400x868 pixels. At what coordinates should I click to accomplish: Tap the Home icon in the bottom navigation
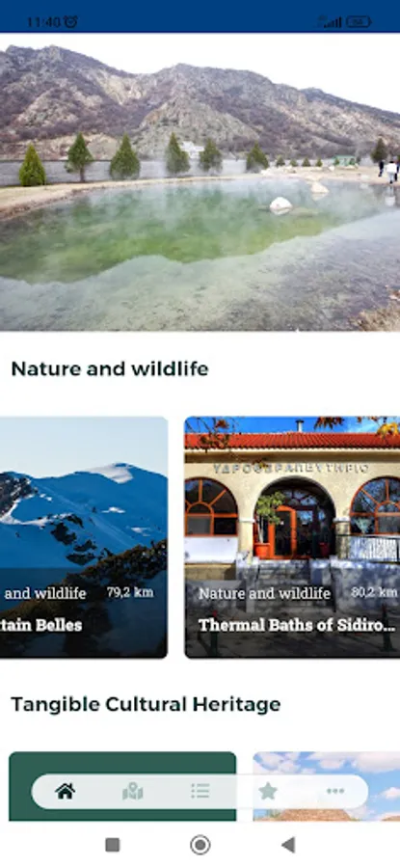point(66,791)
